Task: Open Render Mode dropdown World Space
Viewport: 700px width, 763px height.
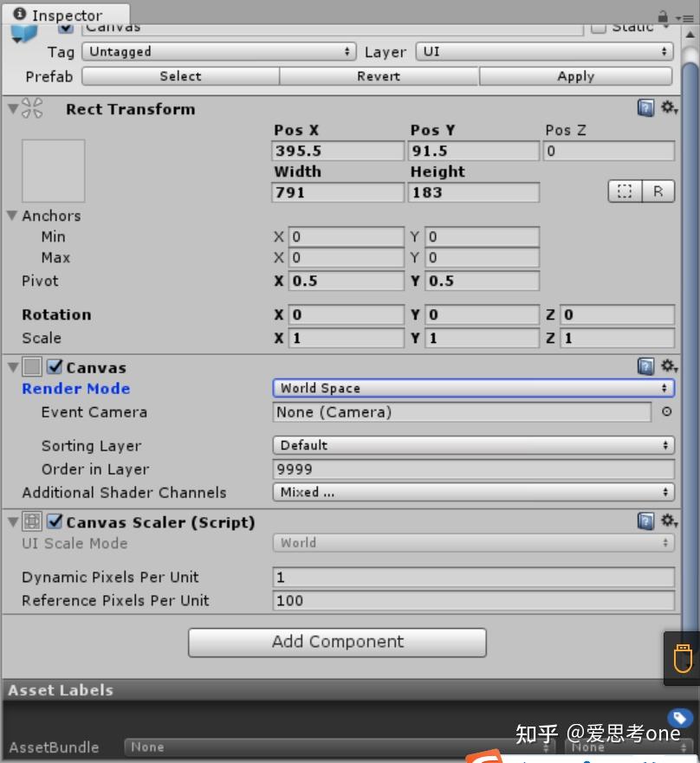Action: 473,388
